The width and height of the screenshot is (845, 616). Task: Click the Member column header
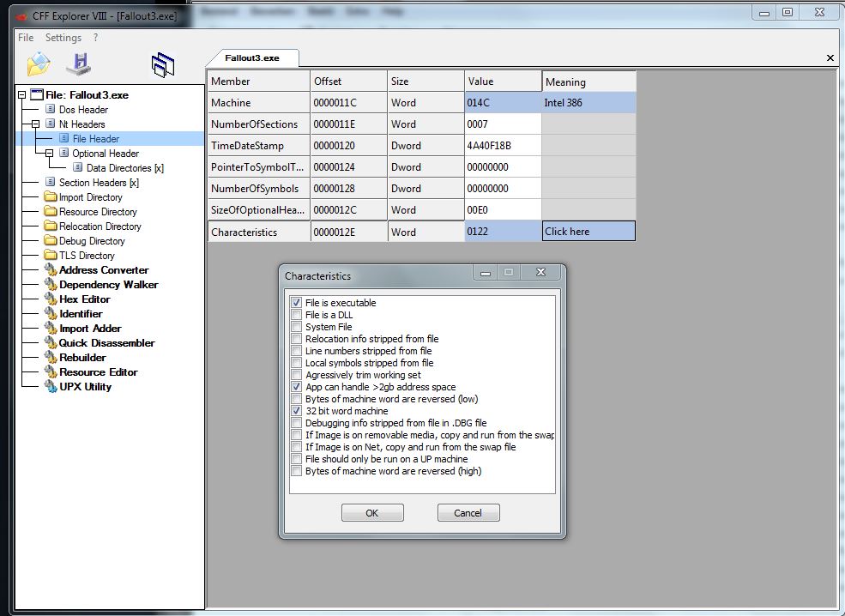click(259, 81)
